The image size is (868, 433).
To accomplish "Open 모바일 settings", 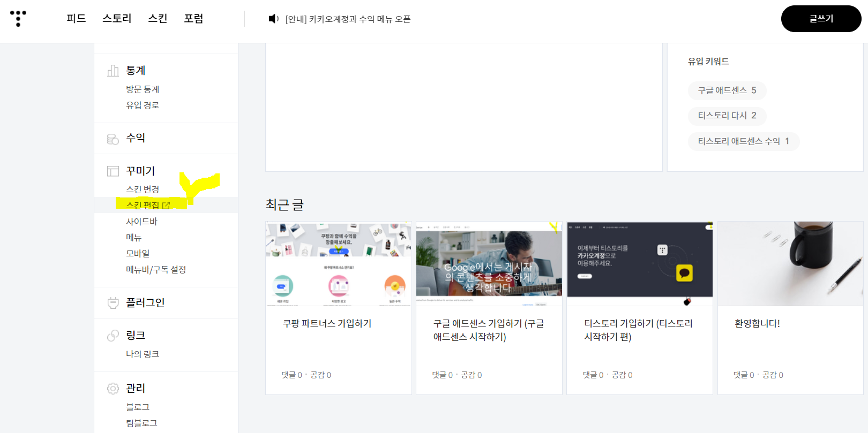I will pos(138,254).
